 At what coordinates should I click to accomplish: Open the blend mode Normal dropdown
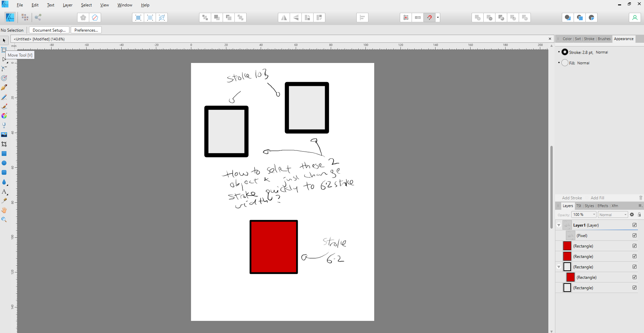[x=613, y=214]
